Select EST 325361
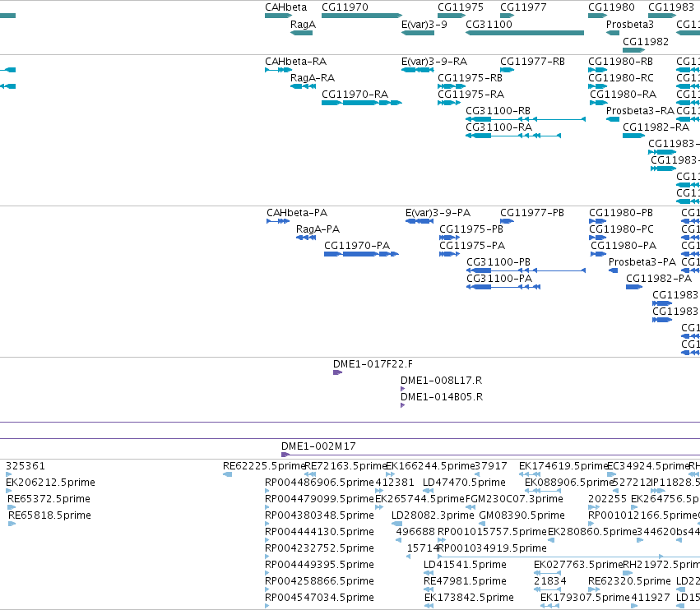 [8, 474]
